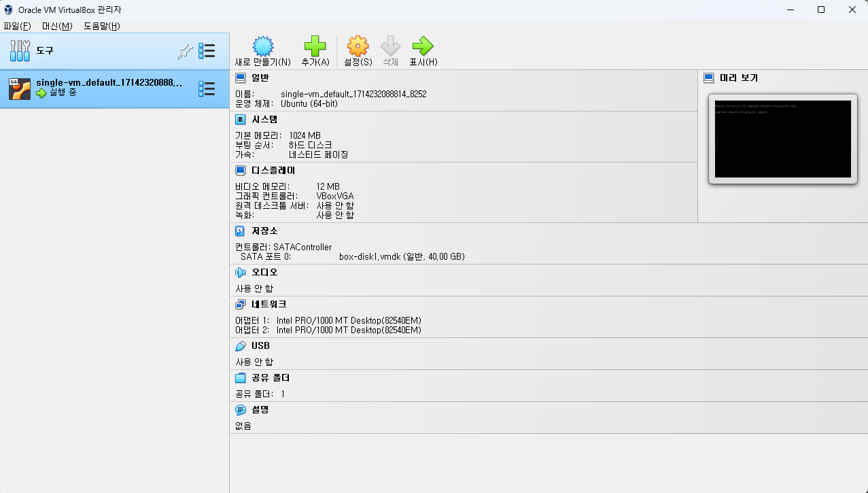Open the 파일(F) menu
868x493 pixels.
18,26
